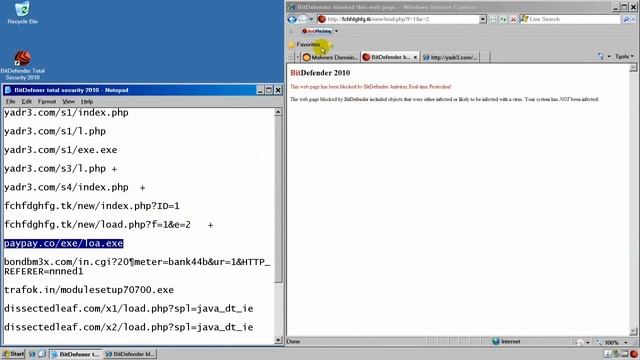Click the red BitDefender system tray icon
Viewport: 640px width, 360px height.
(634, 354)
